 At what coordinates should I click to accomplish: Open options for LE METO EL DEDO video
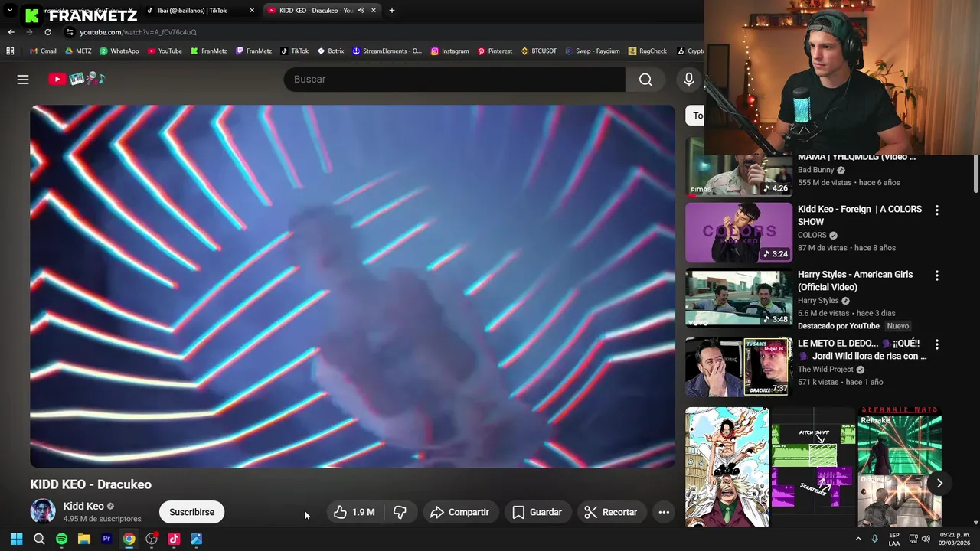pyautogui.click(x=936, y=344)
